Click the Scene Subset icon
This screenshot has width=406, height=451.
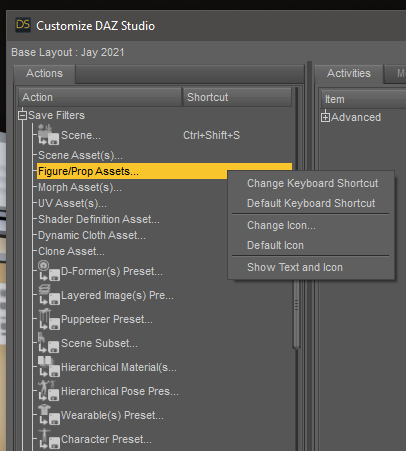(49, 343)
